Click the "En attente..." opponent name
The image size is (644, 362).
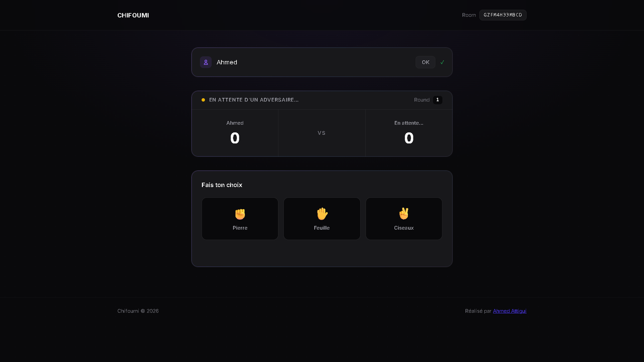(409, 123)
